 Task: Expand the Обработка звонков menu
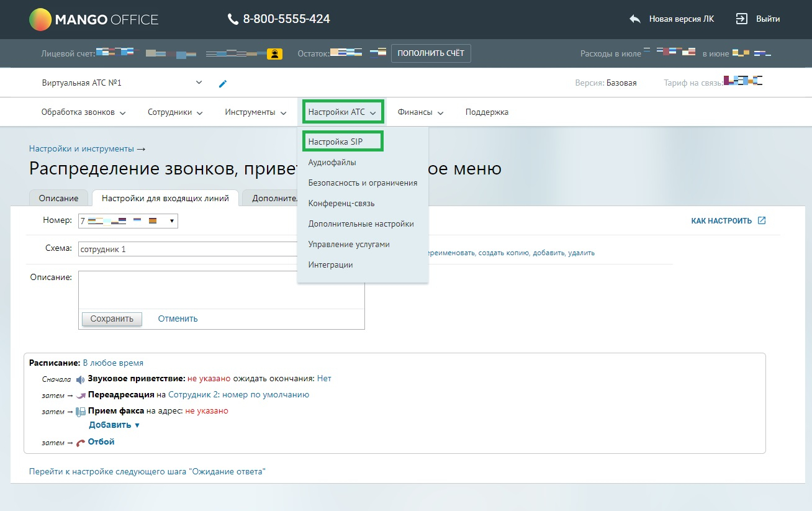[83, 112]
